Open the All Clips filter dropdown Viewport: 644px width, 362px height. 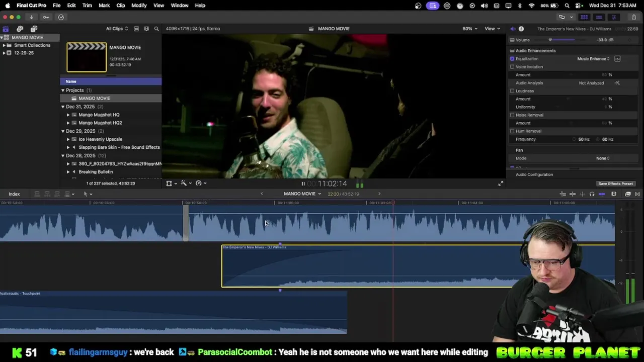point(117,29)
